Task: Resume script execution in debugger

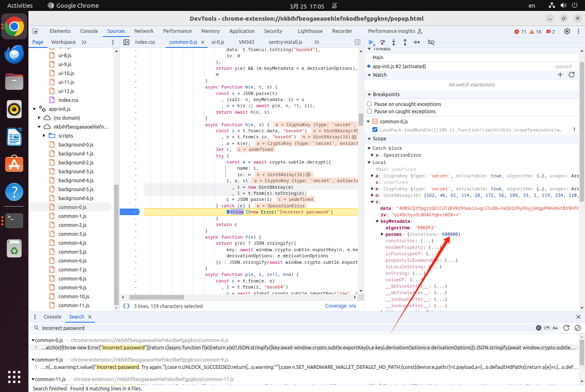Action: [x=371, y=42]
